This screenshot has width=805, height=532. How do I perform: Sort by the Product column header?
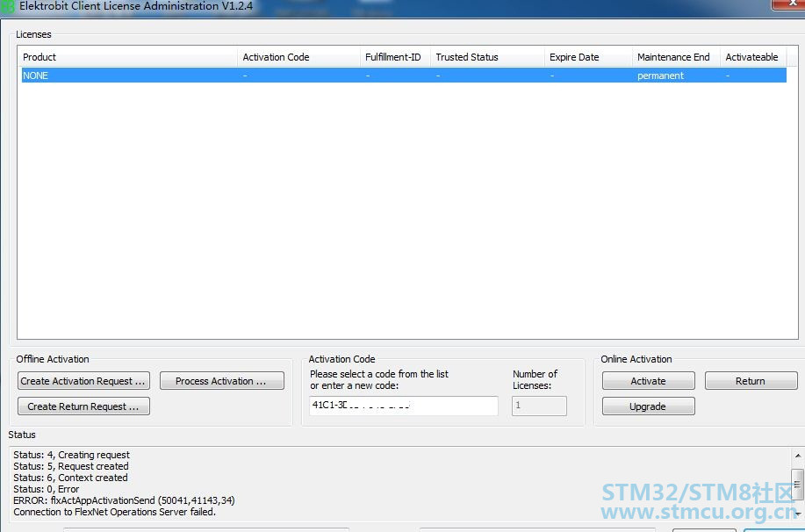pos(128,57)
